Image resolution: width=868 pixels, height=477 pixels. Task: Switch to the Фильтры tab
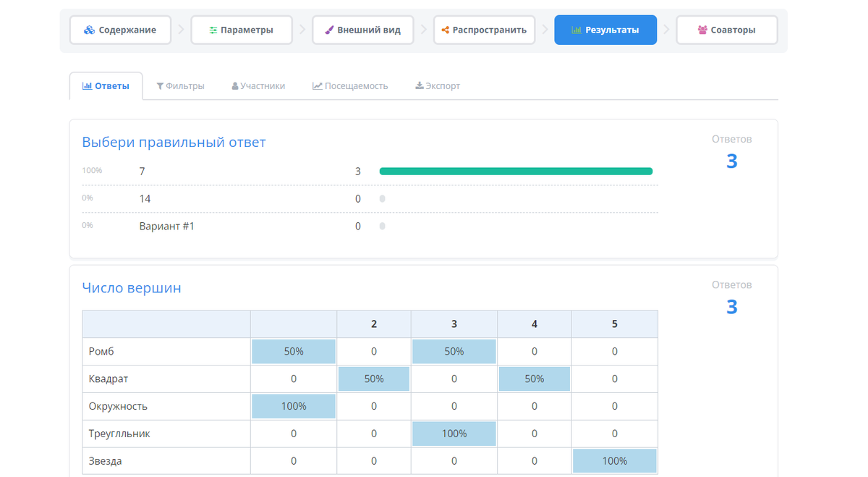point(181,86)
